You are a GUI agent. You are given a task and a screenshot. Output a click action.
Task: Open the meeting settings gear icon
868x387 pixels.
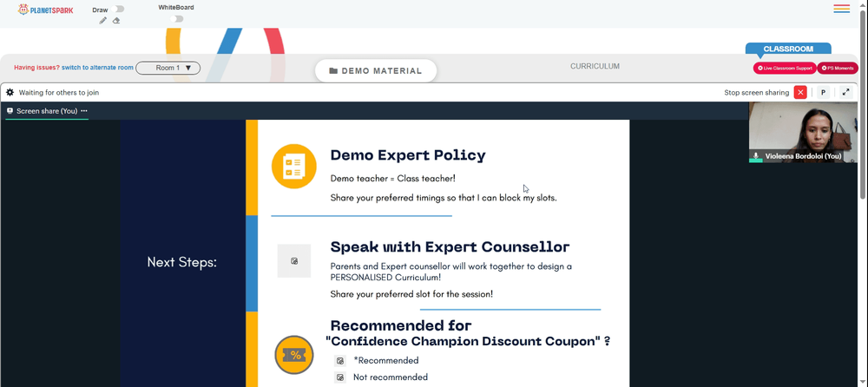10,93
